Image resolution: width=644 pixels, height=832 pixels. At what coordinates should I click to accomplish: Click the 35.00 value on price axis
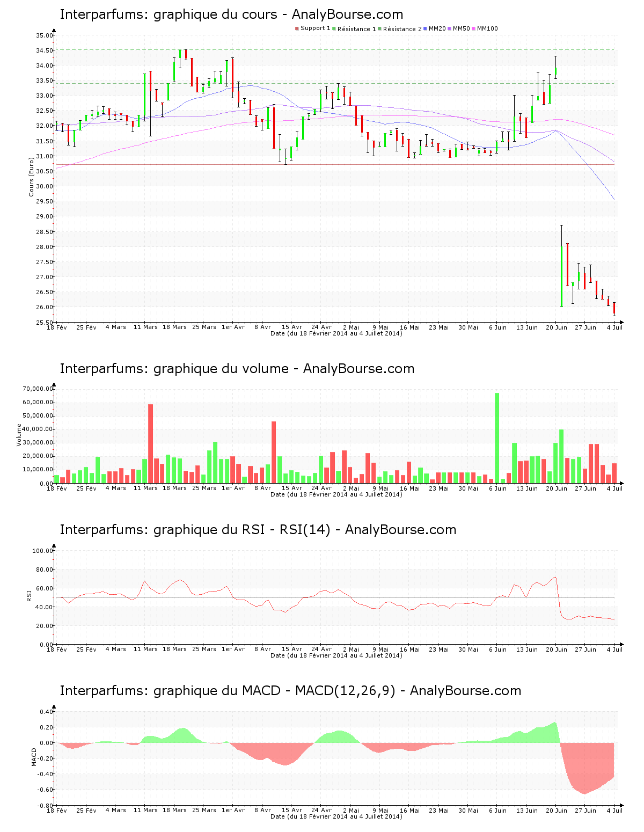44,35
